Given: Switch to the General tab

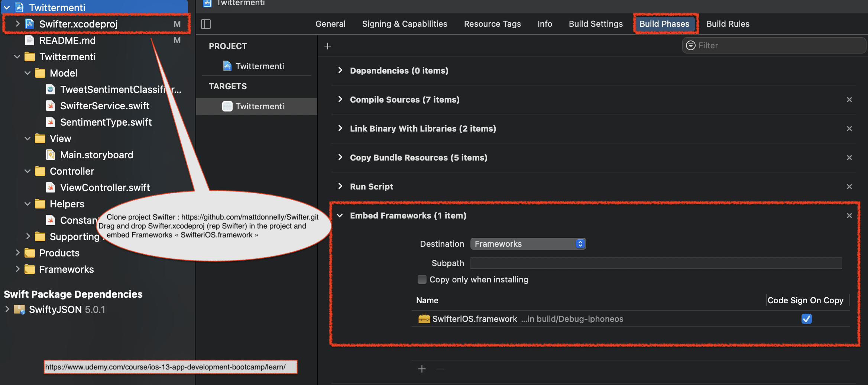Looking at the screenshot, I should coord(330,24).
